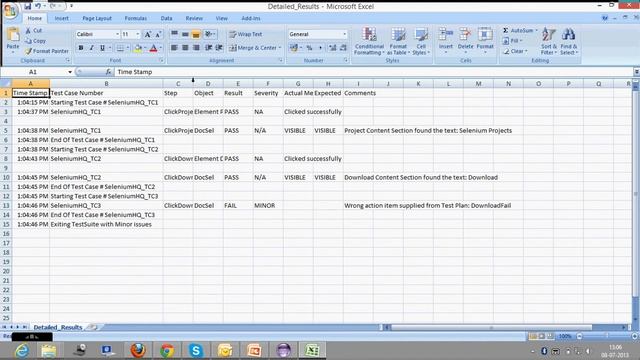
Task: Select Middle Align icon
Action: [185, 34]
